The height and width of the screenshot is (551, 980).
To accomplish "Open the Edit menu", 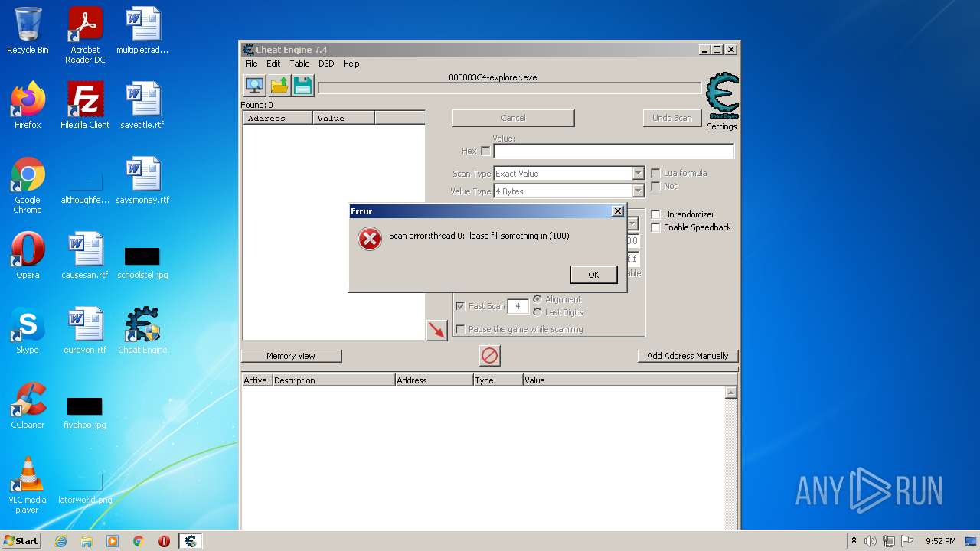I will pos(273,64).
